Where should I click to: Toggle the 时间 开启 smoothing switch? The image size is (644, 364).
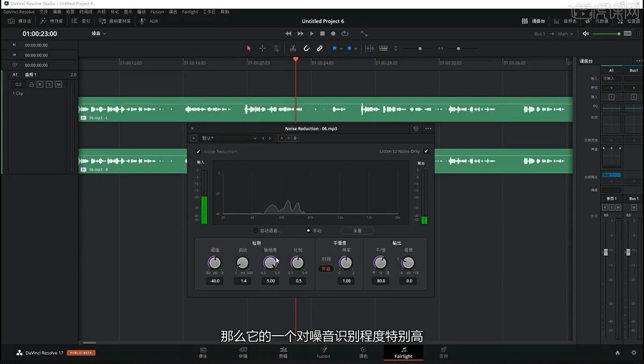[326, 269]
